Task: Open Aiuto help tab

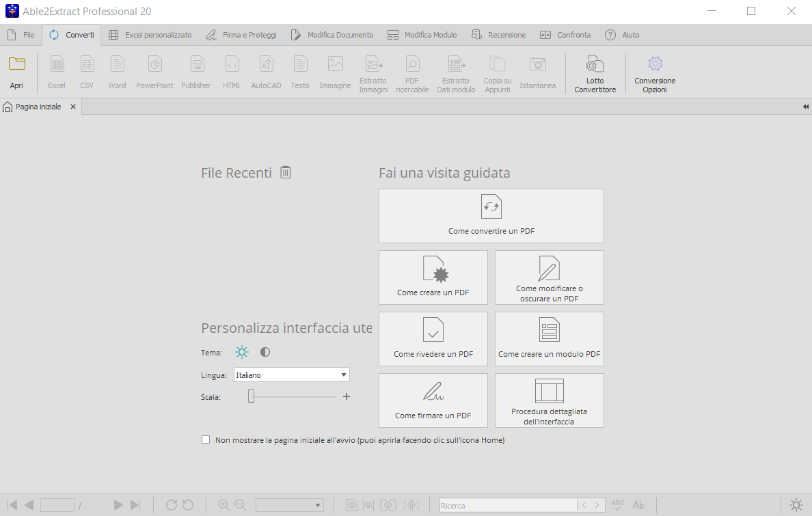Action: tap(622, 35)
